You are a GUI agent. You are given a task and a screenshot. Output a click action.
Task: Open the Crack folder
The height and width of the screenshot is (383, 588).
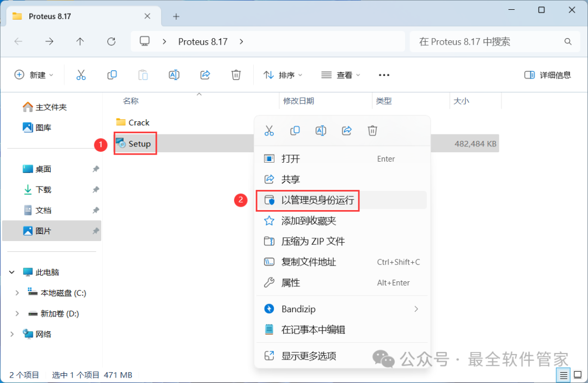[x=139, y=122]
